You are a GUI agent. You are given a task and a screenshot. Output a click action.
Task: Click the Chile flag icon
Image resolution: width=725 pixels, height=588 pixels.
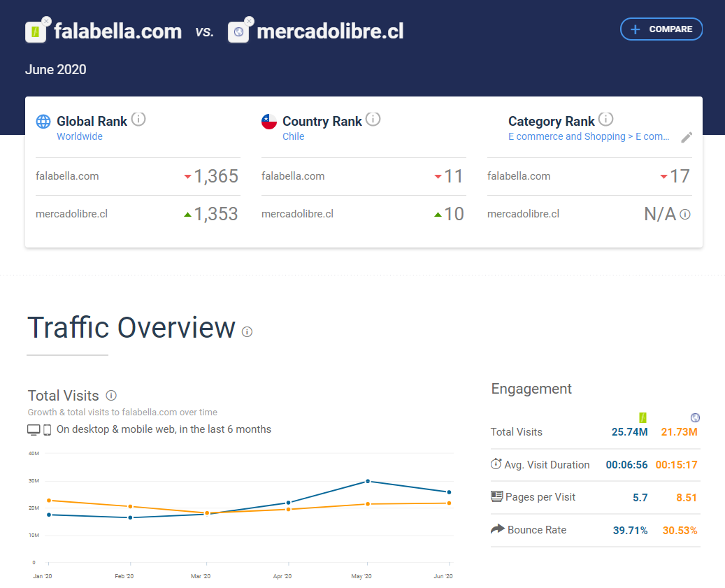click(269, 122)
